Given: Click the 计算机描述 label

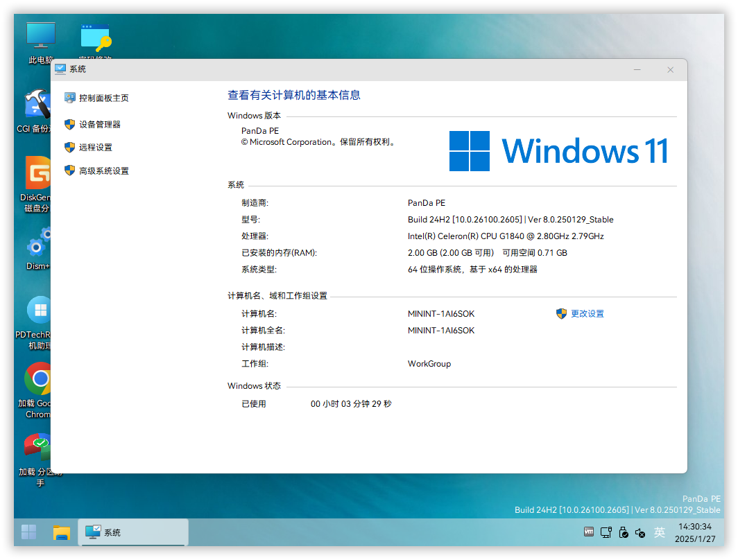Looking at the screenshot, I should pyautogui.click(x=263, y=347).
